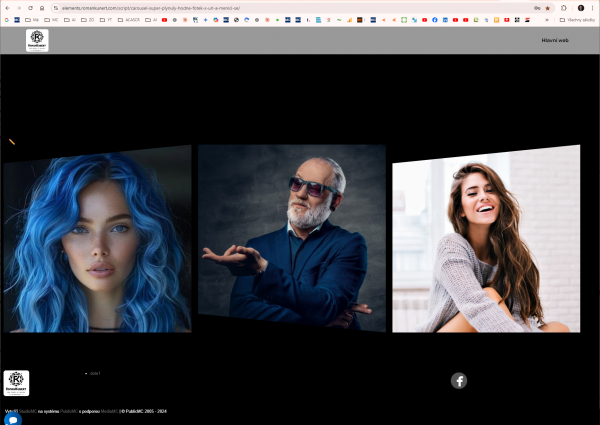Click the small orange pencil edit icon
Image resolution: width=600 pixels, height=425 pixels.
click(12, 142)
